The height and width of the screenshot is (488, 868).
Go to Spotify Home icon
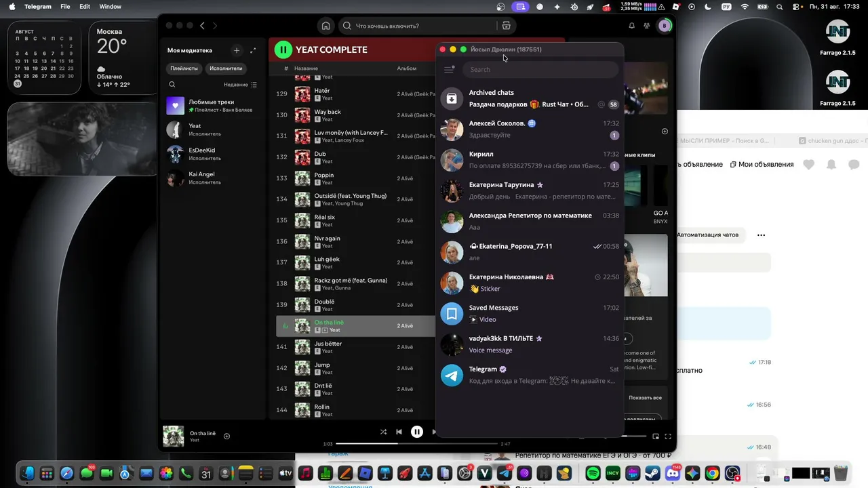[325, 26]
